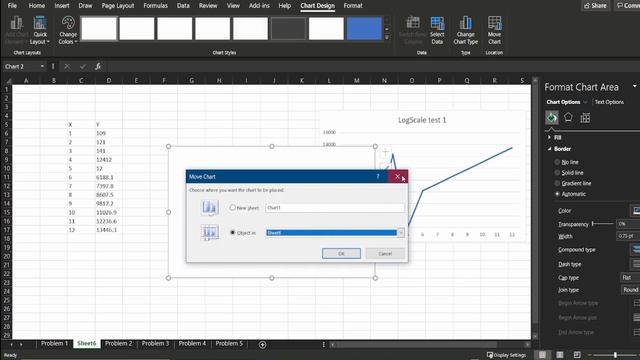Choose the Object in radio option

point(233,233)
